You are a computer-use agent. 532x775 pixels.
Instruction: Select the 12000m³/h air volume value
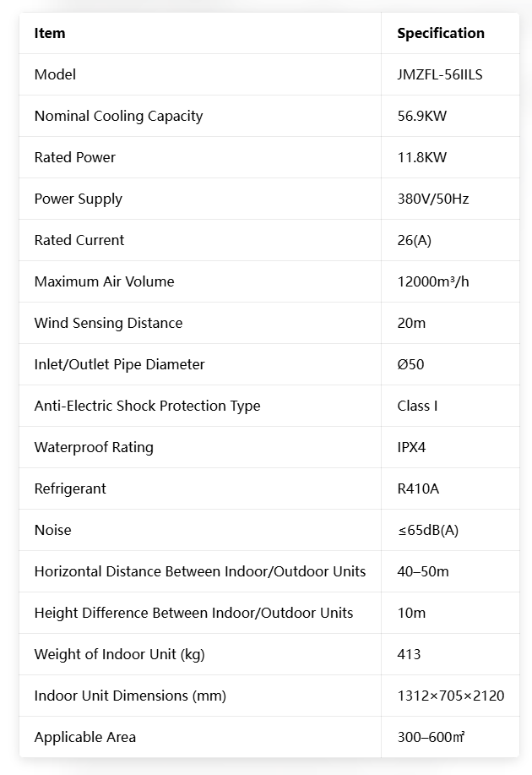pyautogui.click(x=433, y=281)
